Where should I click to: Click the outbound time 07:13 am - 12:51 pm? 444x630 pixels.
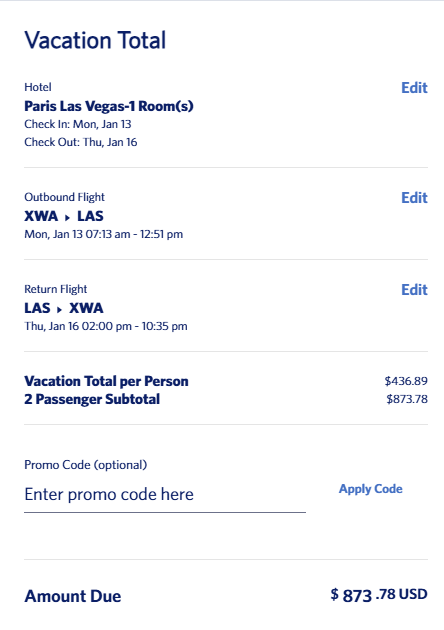coord(135,234)
